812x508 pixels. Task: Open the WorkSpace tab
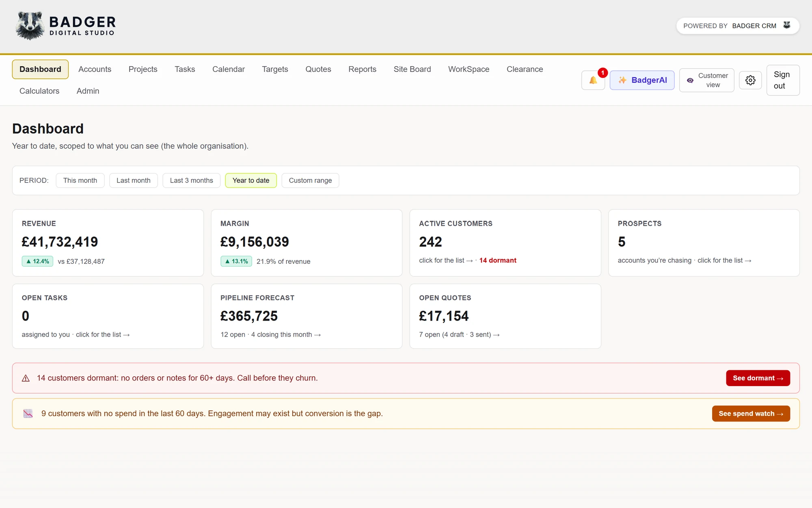tap(469, 69)
